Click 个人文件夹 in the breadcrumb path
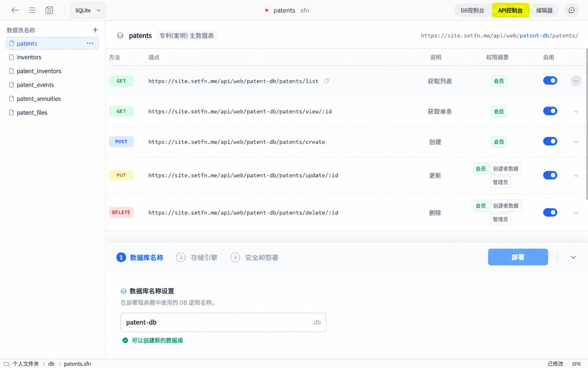588x368 pixels. [x=26, y=364]
